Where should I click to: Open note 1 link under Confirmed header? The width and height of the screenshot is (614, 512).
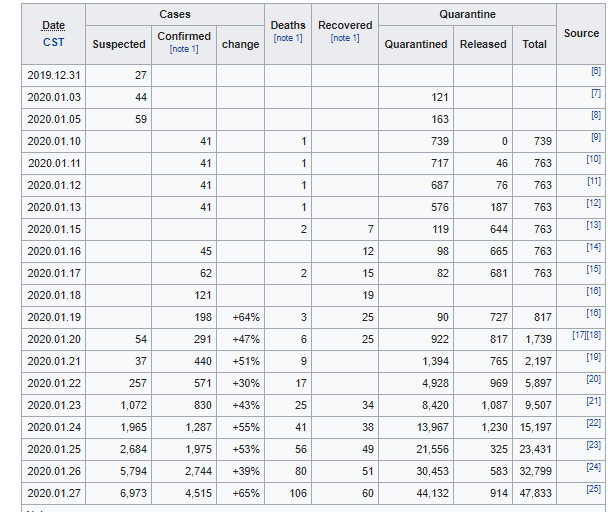tap(184, 49)
